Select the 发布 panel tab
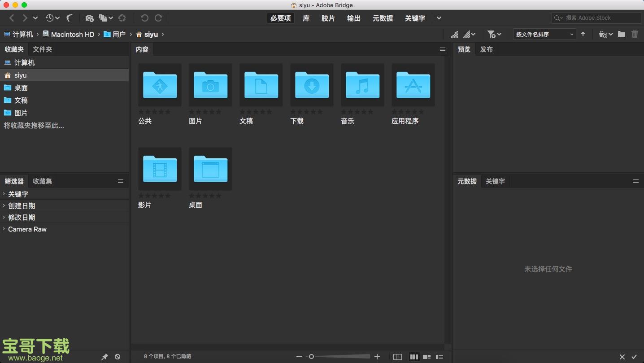644x363 pixels. coord(486,49)
